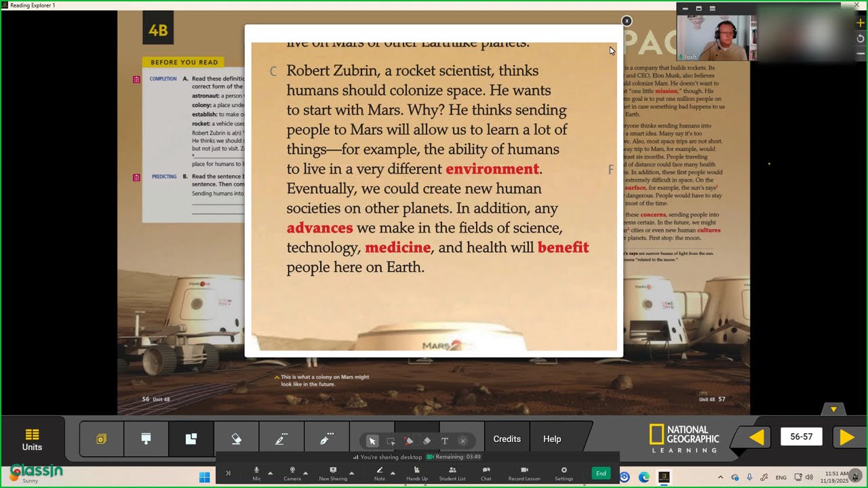Pick the small eraser in annotation bar

click(427, 441)
